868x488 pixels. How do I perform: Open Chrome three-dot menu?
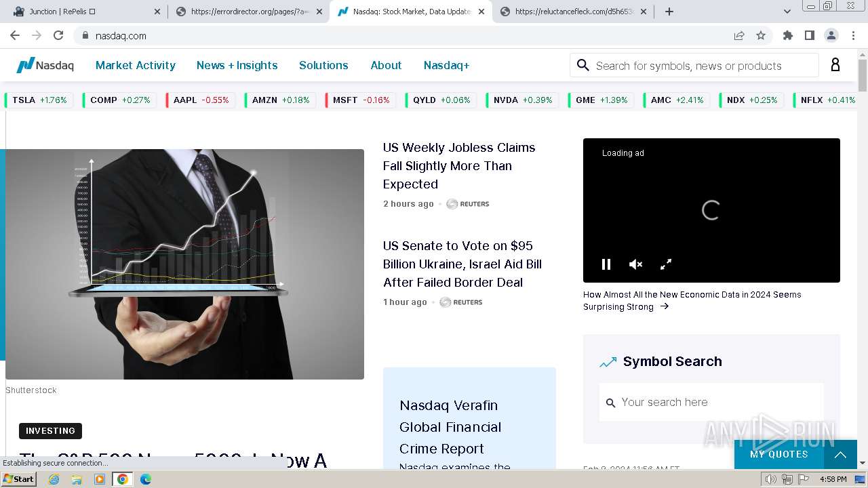click(x=852, y=35)
